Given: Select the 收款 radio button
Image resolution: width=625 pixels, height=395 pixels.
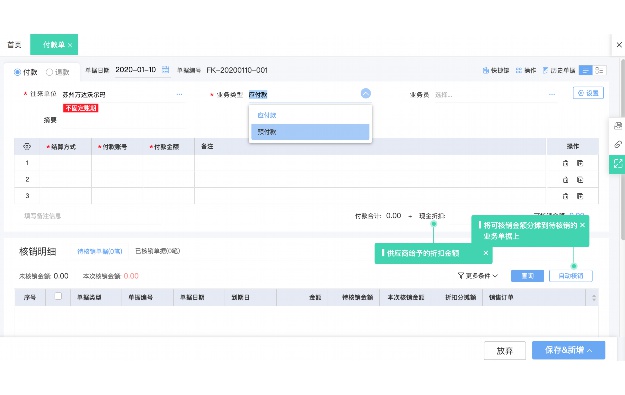Looking at the screenshot, I should point(49,72).
